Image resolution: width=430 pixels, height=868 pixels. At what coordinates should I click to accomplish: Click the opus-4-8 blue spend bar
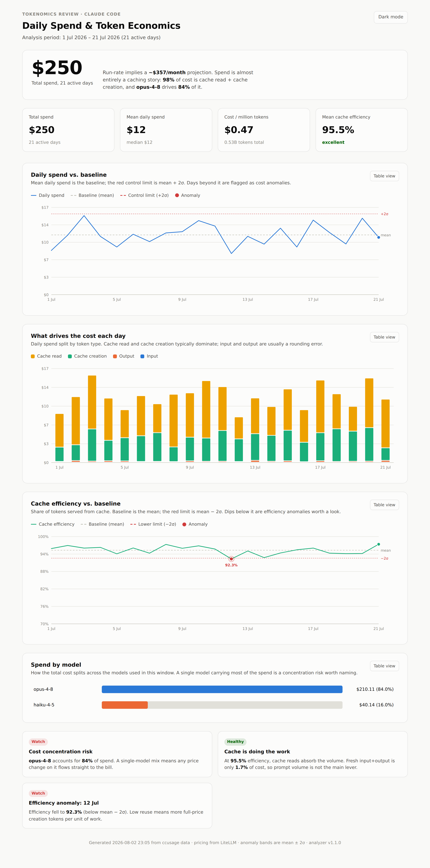point(222,689)
